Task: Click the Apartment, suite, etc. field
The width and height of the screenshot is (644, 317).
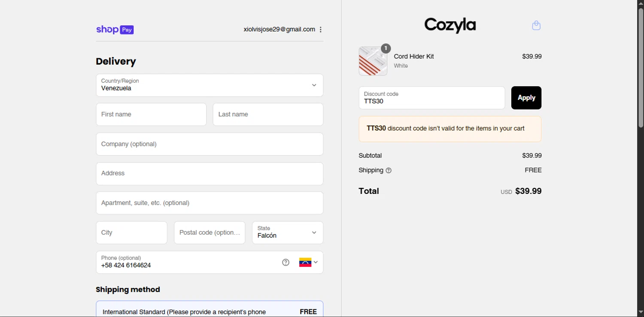Action: click(210, 203)
